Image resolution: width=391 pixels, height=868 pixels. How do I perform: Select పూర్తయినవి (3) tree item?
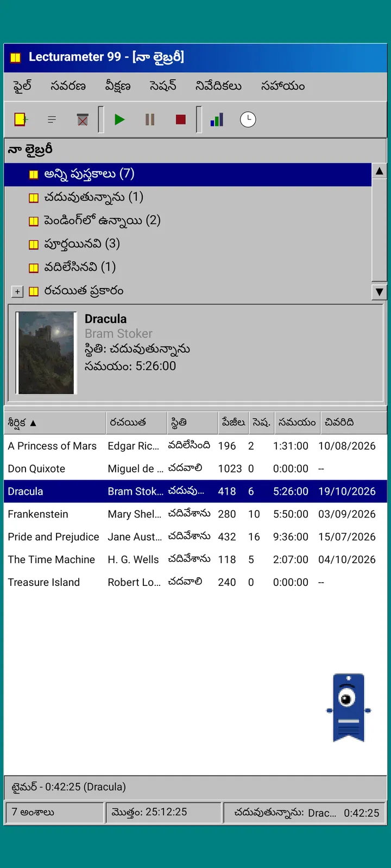188,244
